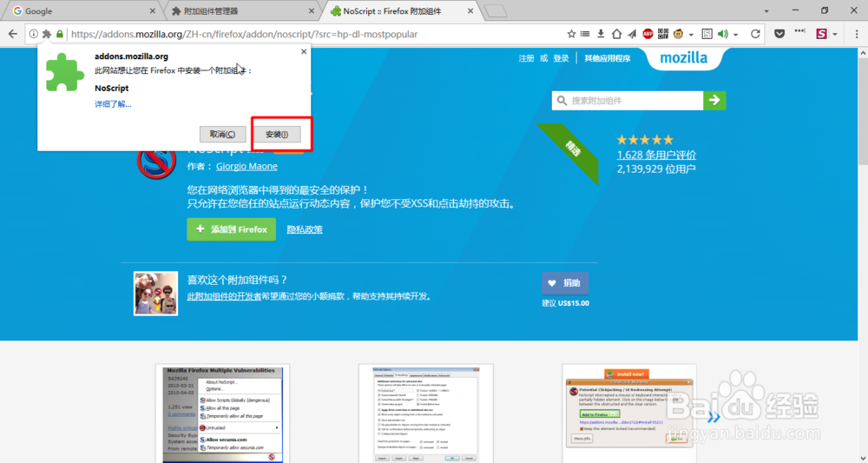The width and height of the screenshot is (868, 463).
Task: Reload the page with the refresh icon
Action: tap(755, 35)
